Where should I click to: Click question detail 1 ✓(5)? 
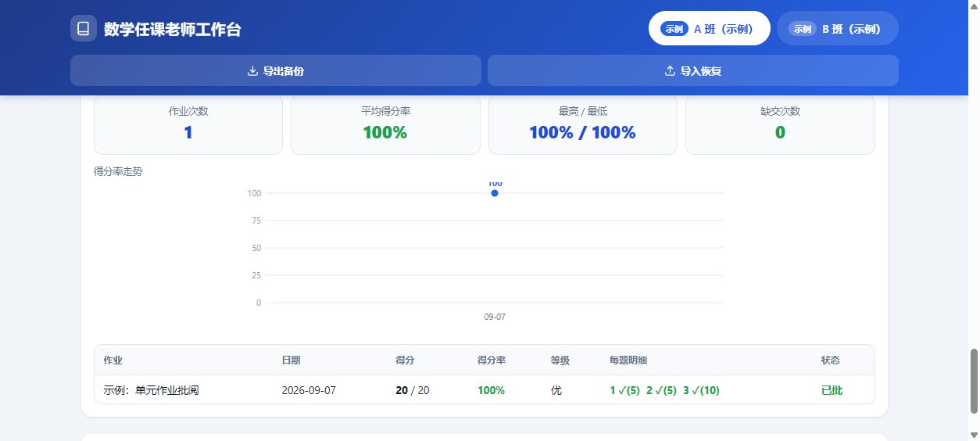click(x=625, y=390)
